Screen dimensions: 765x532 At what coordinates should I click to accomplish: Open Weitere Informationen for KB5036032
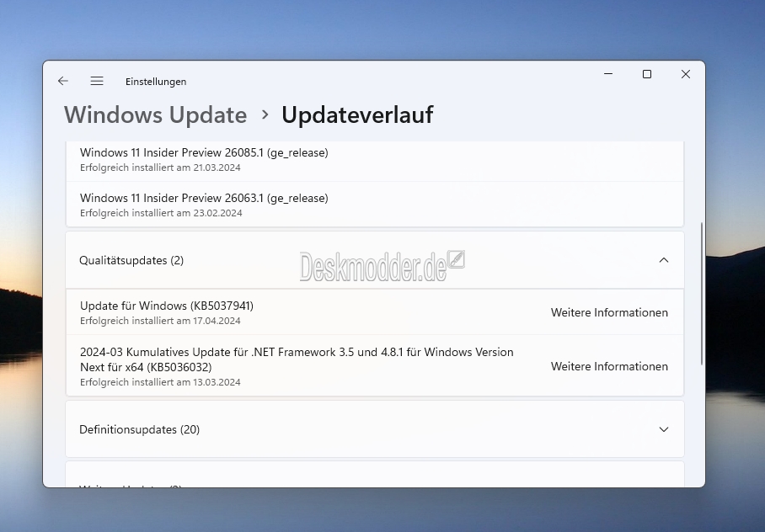609,366
